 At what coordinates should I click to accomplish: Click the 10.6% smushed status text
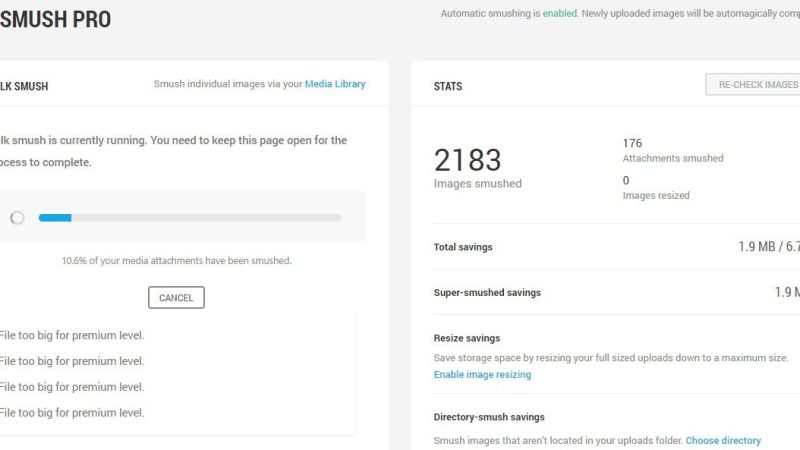[x=177, y=261]
